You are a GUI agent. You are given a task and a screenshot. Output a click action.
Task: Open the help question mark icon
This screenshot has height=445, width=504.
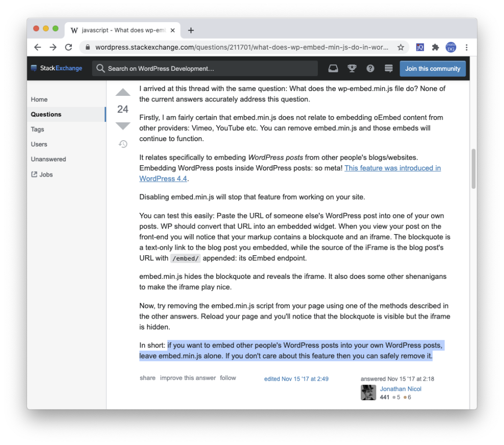tap(370, 68)
